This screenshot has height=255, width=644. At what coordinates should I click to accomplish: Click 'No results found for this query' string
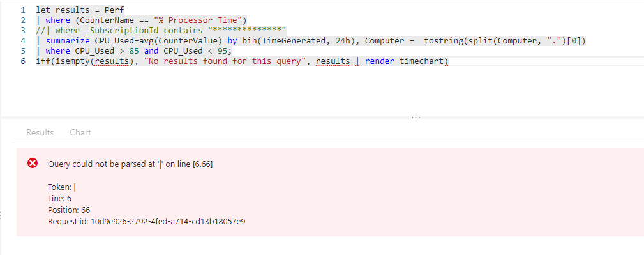click(x=226, y=61)
